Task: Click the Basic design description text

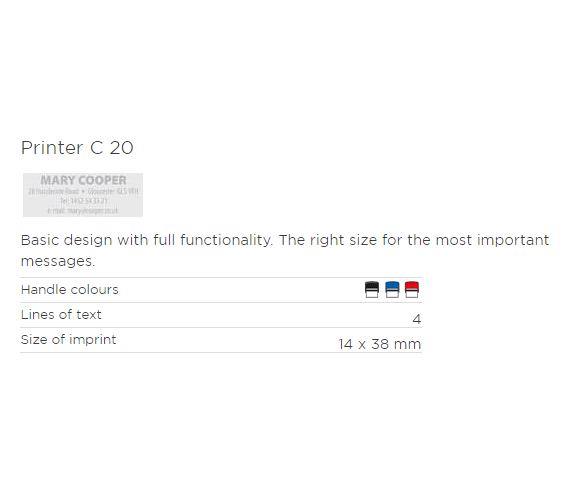Action: pyautogui.click(x=285, y=250)
